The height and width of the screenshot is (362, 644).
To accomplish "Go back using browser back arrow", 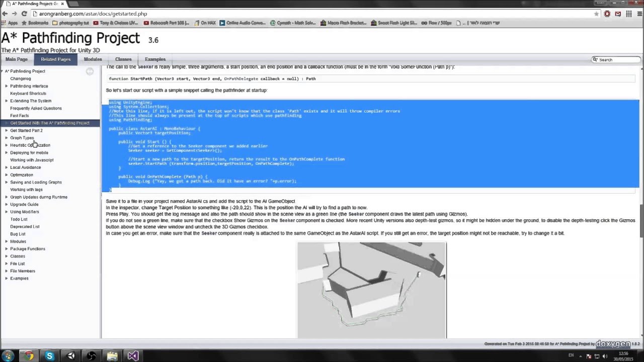I will 5,14.
